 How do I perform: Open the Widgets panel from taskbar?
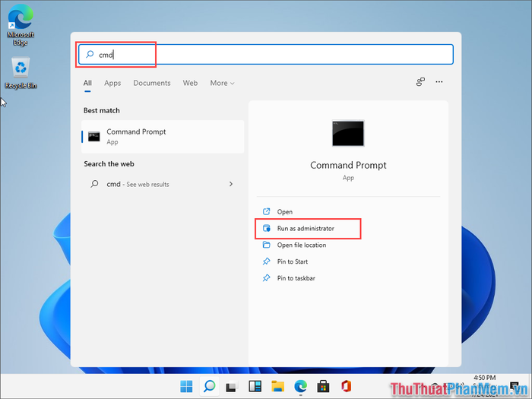[x=255, y=386]
